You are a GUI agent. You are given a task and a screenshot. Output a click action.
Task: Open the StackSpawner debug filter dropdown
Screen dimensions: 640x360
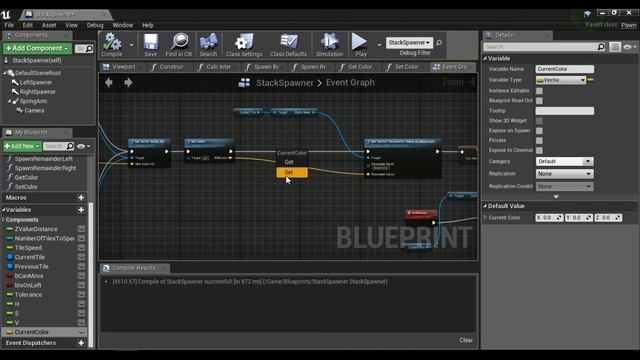pos(409,42)
